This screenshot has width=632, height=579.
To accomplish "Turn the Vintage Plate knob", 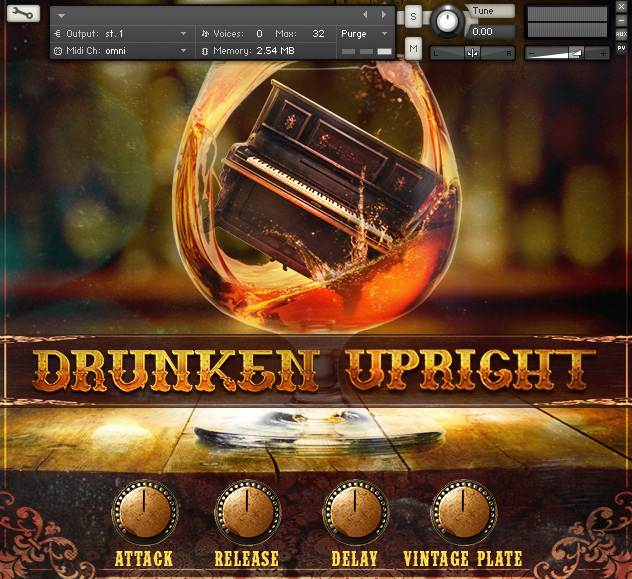I will point(464,511).
